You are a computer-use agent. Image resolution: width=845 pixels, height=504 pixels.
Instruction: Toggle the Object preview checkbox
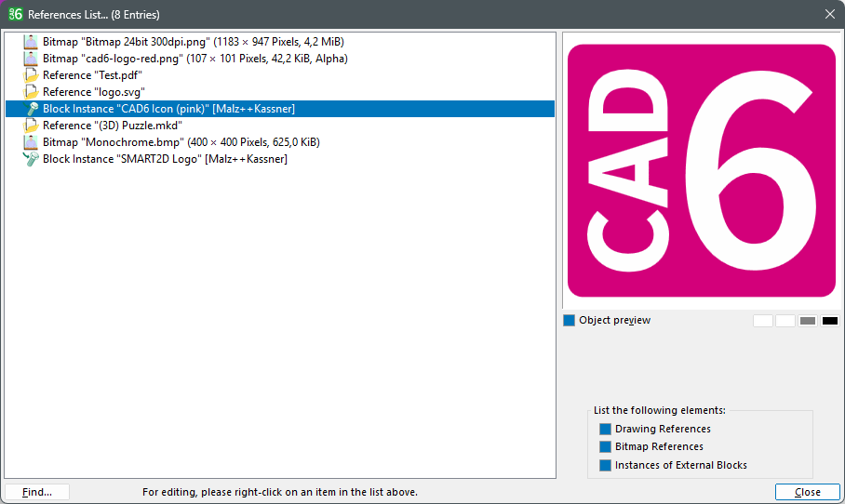tap(570, 321)
